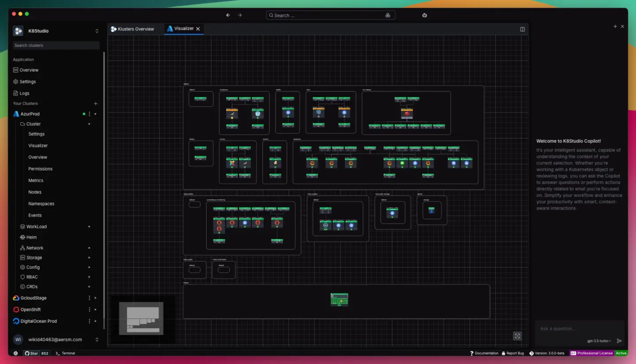
Task: Click the Joomla pod icon in the visualizer
Action: point(232,163)
